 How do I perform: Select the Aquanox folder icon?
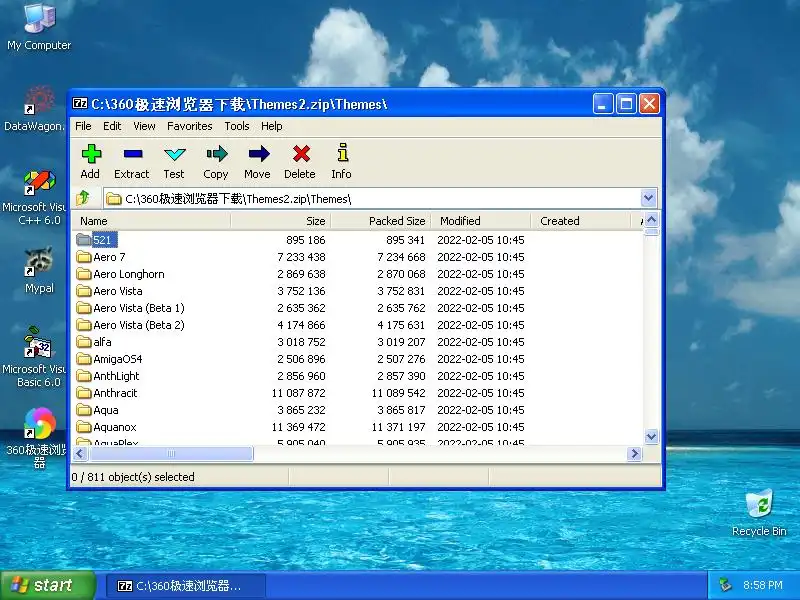pyautogui.click(x=84, y=427)
